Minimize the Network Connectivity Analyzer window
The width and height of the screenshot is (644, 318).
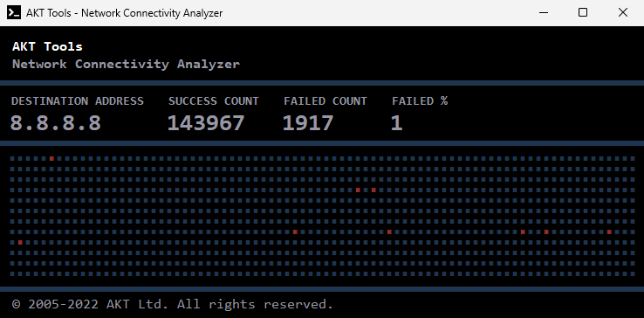pos(544,13)
